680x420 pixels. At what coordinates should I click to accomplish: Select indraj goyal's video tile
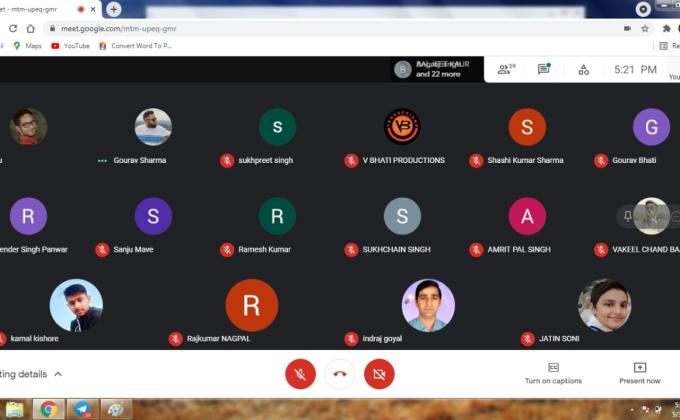tap(428, 305)
